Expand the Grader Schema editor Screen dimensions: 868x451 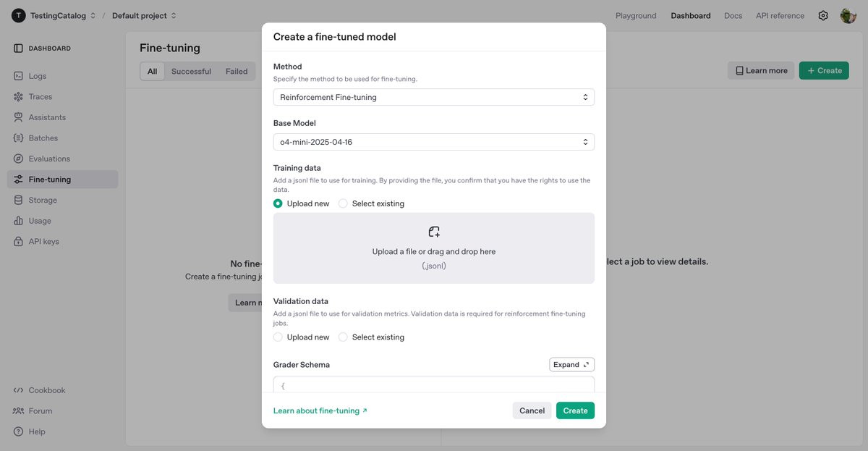(571, 365)
